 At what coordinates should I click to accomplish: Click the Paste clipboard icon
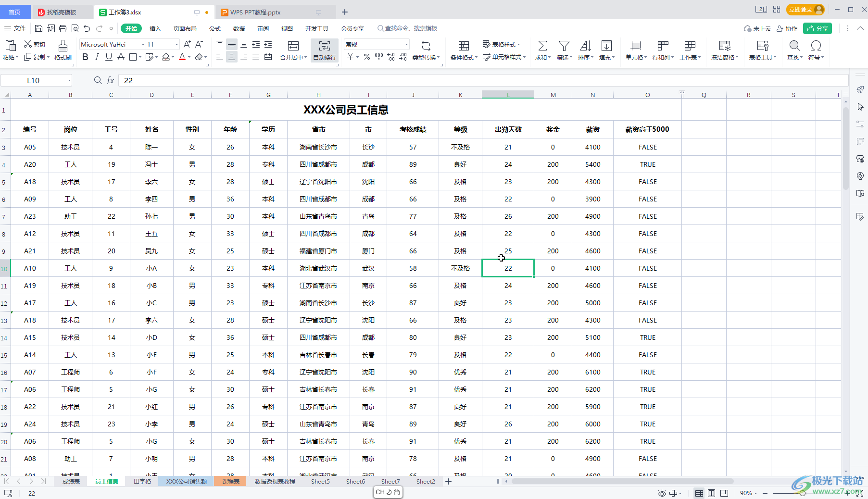click(10, 46)
